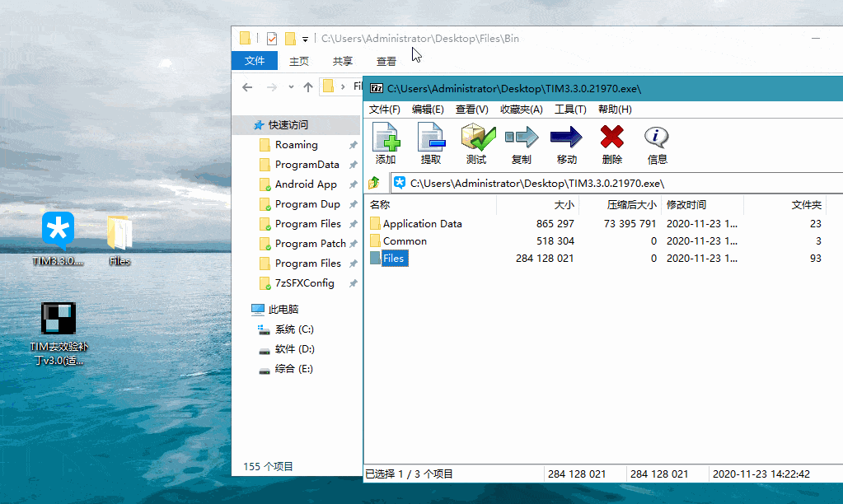Select the Files folder on the desktop
The image size is (843, 504).
[119, 232]
